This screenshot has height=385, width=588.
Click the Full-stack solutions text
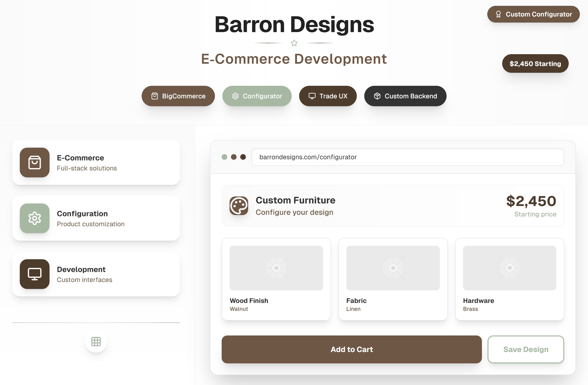point(87,168)
